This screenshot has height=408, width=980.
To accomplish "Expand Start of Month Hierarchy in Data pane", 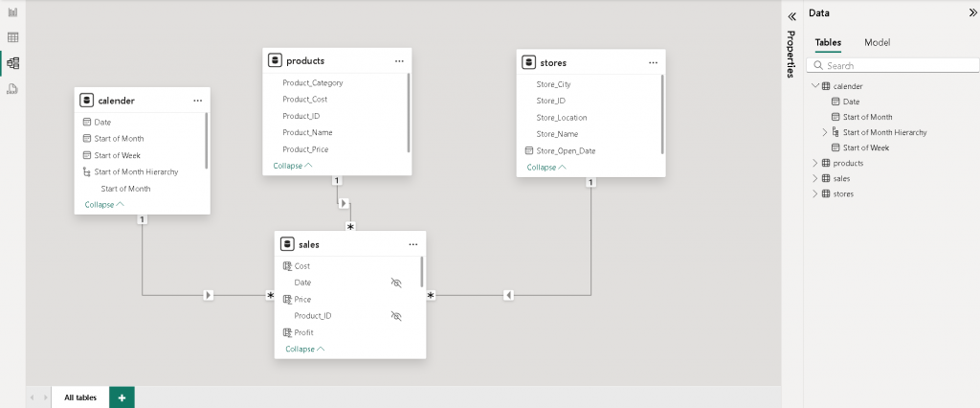I will [x=825, y=132].
